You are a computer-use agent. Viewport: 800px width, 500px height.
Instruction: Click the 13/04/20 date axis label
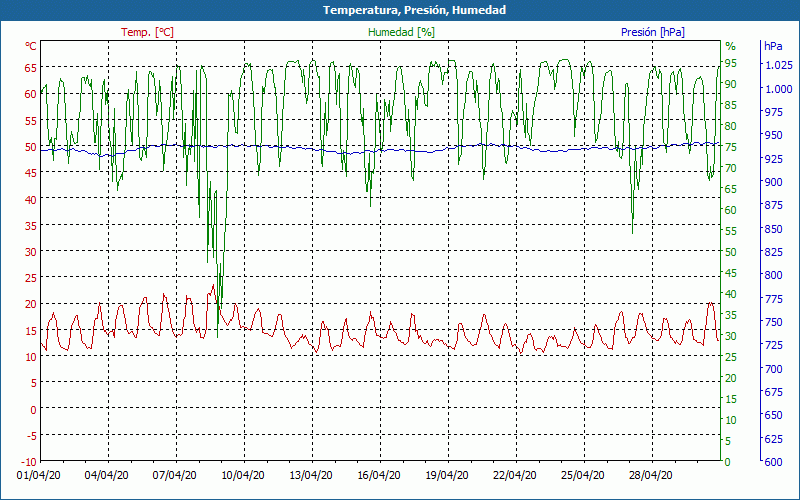click(x=311, y=475)
